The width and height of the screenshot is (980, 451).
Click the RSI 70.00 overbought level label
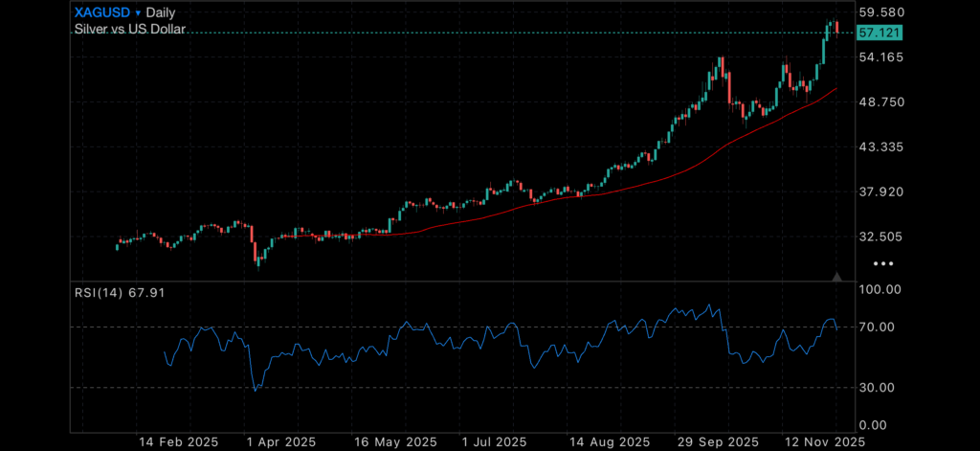click(880, 327)
